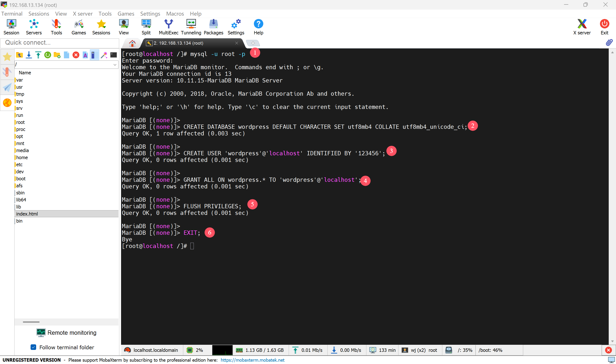Select the Split terminal icon
The image size is (616, 364).
pyautogui.click(x=146, y=27)
